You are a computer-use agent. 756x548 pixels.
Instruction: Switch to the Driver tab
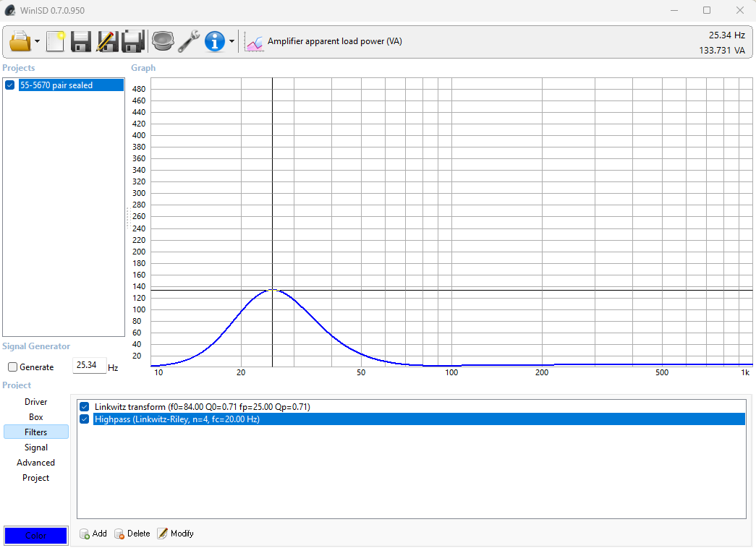(35, 402)
